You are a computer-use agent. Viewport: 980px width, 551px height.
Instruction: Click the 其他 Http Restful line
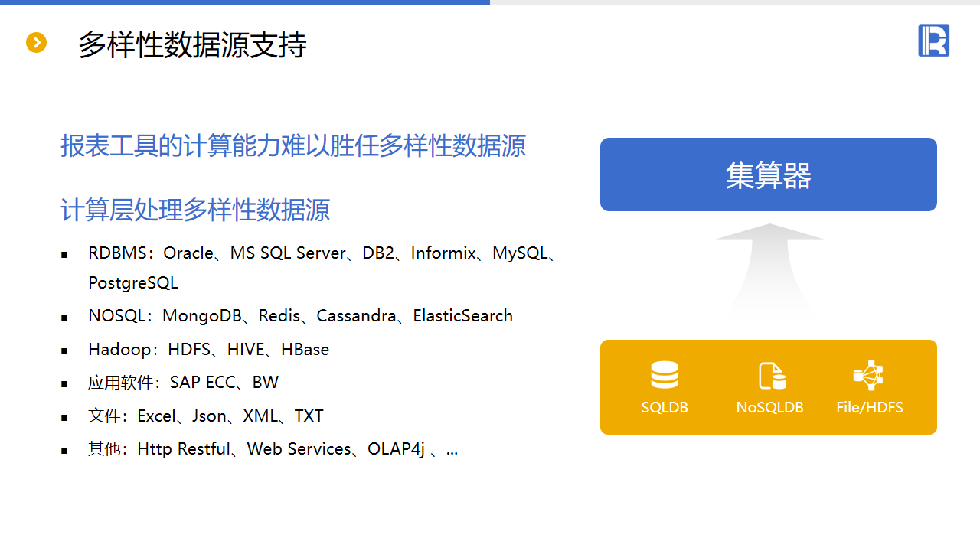tap(273, 449)
